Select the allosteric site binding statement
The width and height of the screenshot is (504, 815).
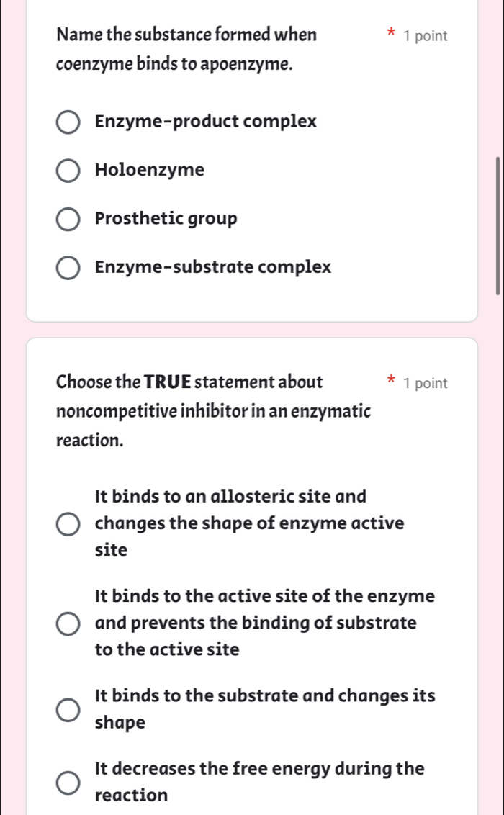pyautogui.click(x=68, y=523)
